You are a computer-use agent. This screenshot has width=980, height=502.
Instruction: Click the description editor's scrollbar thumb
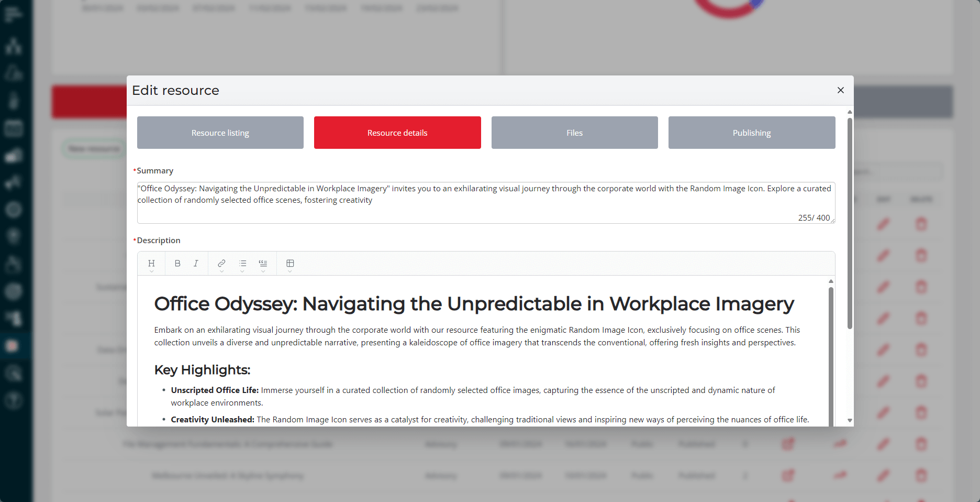pyautogui.click(x=831, y=356)
